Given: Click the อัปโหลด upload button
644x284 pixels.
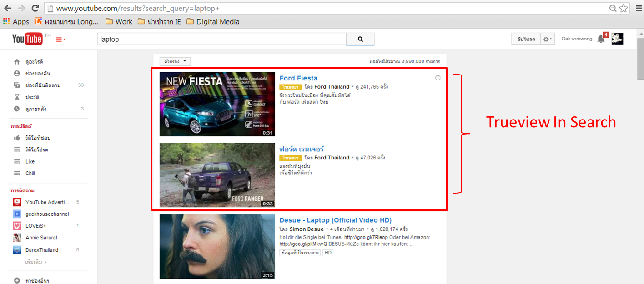Looking at the screenshot, I should pos(526,39).
